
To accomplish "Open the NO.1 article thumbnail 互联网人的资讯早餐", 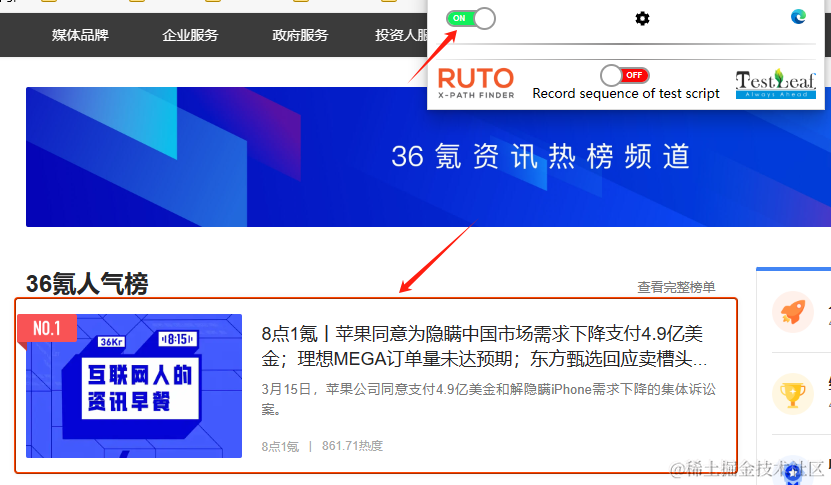I will point(134,386).
